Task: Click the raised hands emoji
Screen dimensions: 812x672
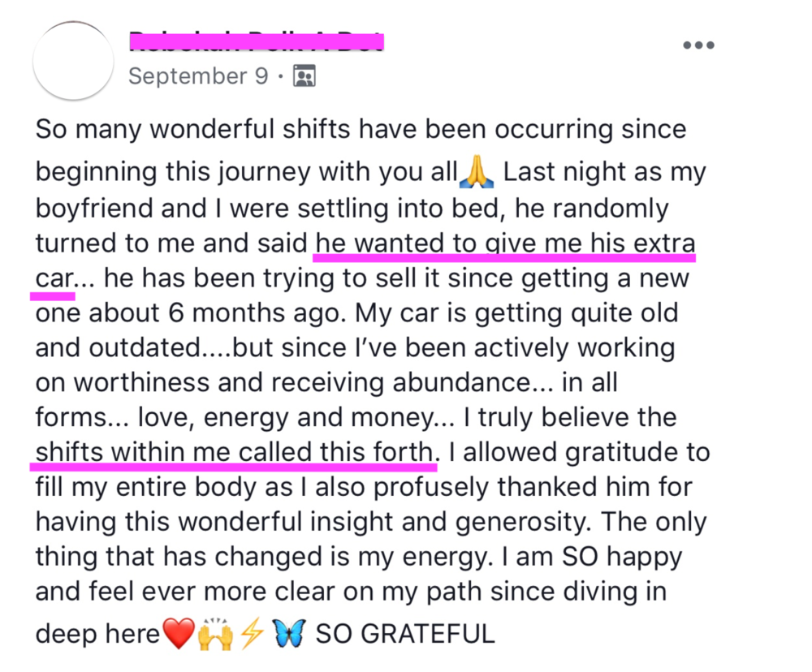Action: [x=215, y=633]
